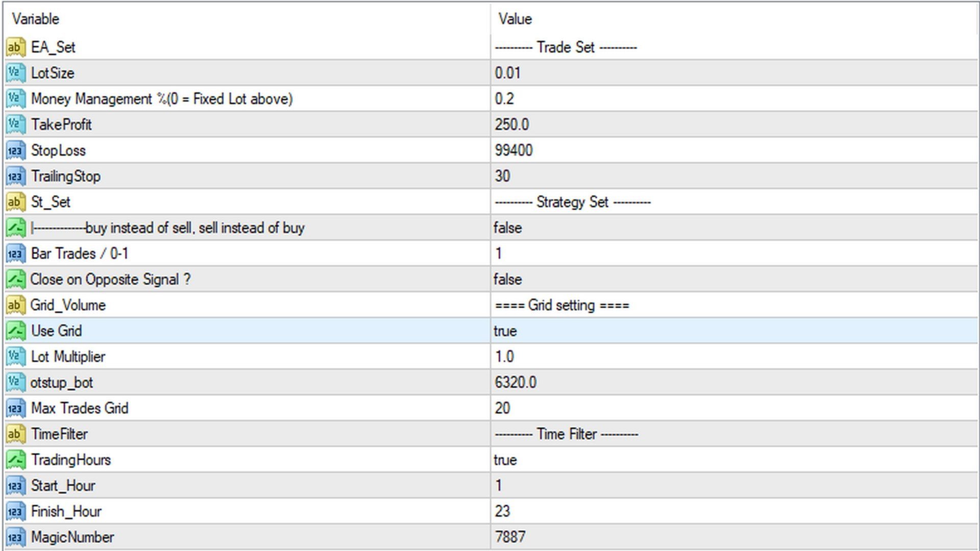This screenshot has height=551, width=980.
Task: Select the Trade Set section label
Action: coord(565,47)
